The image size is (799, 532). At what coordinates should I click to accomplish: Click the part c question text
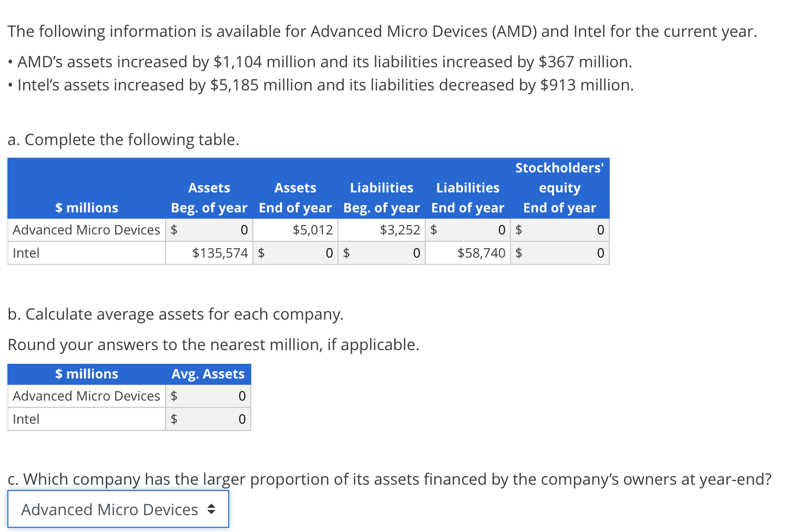coord(390,479)
